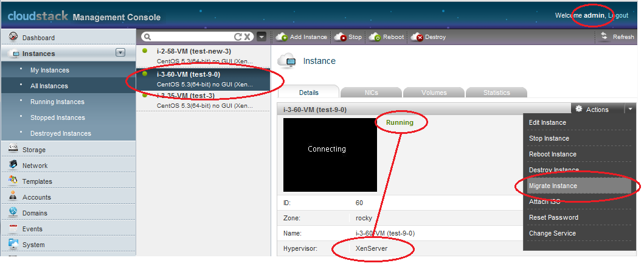Toggle the Actions menu dropdown arrow
644x266 pixels.
pos(631,110)
